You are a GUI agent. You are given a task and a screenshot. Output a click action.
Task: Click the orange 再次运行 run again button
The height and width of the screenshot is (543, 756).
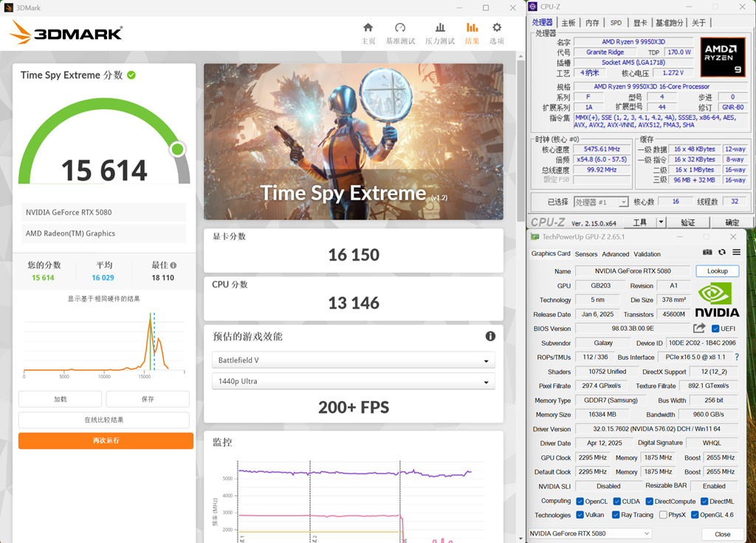click(106, 441)
